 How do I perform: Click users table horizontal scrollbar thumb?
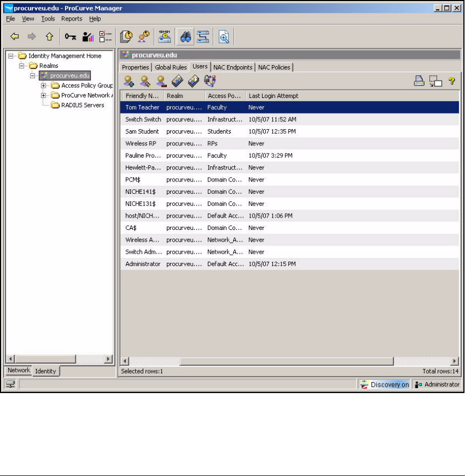(x=286, y=361)
